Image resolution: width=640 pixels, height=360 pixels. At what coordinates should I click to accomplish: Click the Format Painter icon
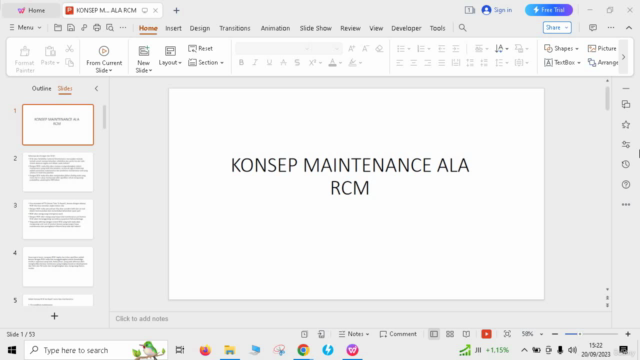click(x=24, y=51)
